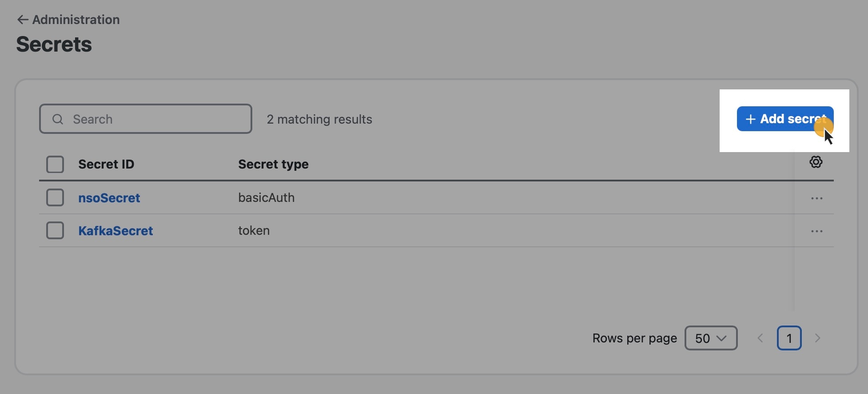Viewport: 868px width, 394px height.
Task: Click the magnifier icon in the search box
Action: (58, 119)
